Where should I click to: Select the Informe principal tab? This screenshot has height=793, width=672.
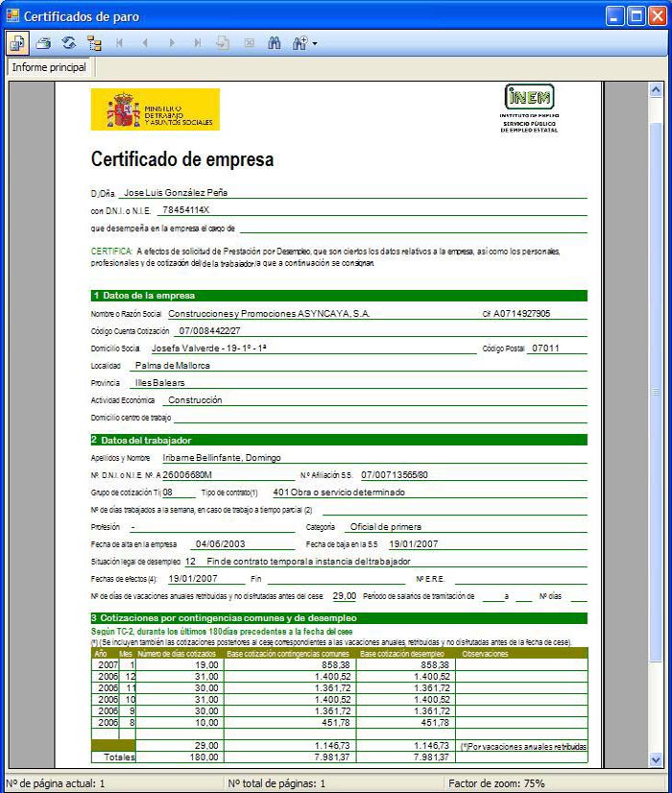[49, 67]
